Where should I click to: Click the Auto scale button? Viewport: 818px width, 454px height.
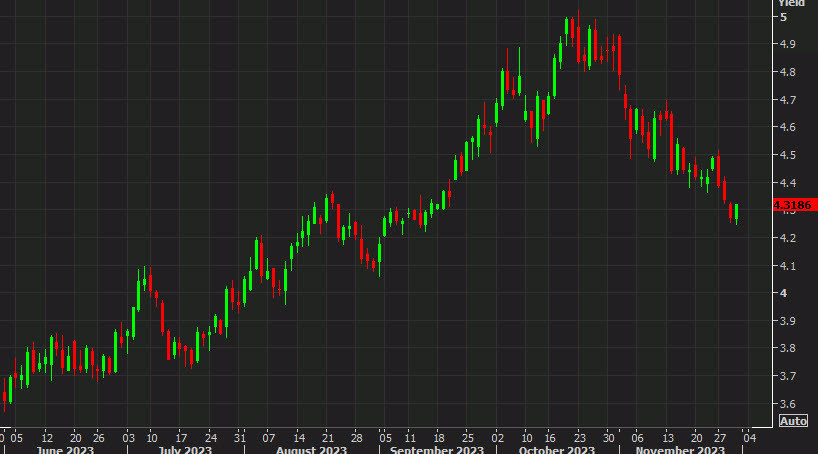tap(793, 421)
